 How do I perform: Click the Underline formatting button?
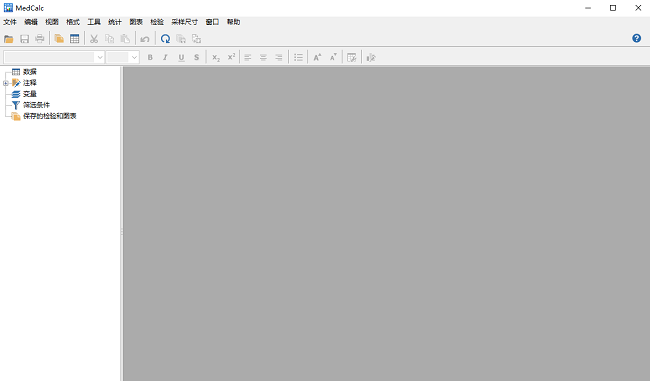tap(181, 58)
